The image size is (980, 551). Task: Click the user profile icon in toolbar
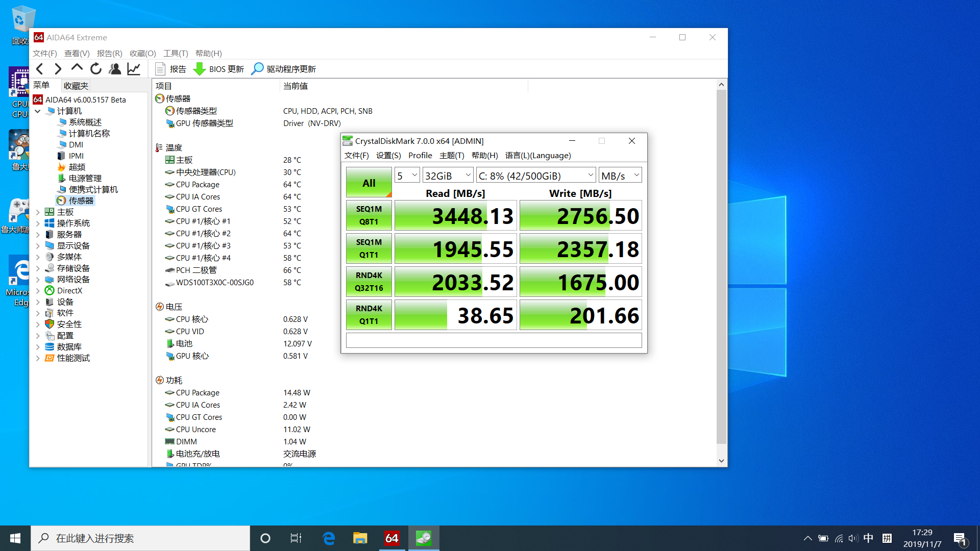pos(115,69)
